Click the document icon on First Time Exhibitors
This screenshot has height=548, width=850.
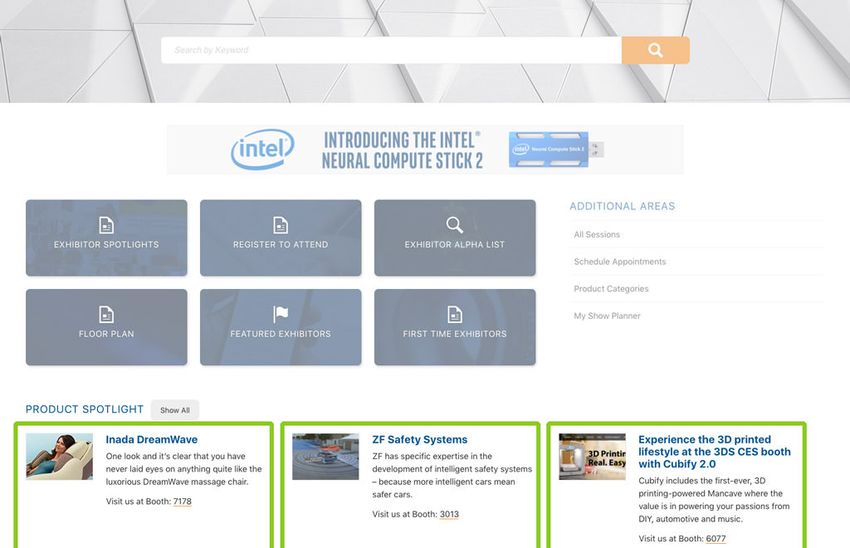[x=455, y=314]
